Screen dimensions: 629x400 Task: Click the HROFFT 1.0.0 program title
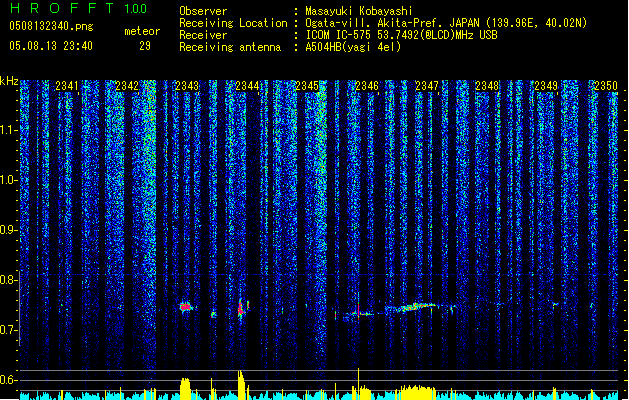[x=78, y=8]
